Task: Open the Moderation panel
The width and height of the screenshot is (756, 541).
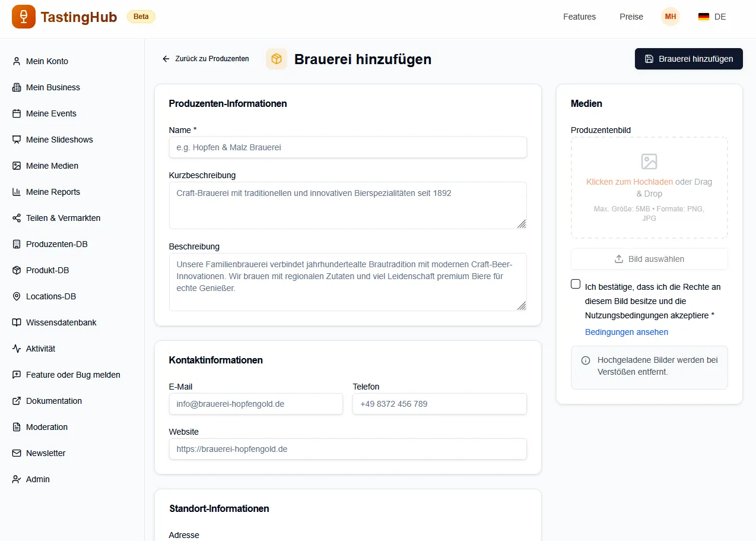Action: pos(47,427)
